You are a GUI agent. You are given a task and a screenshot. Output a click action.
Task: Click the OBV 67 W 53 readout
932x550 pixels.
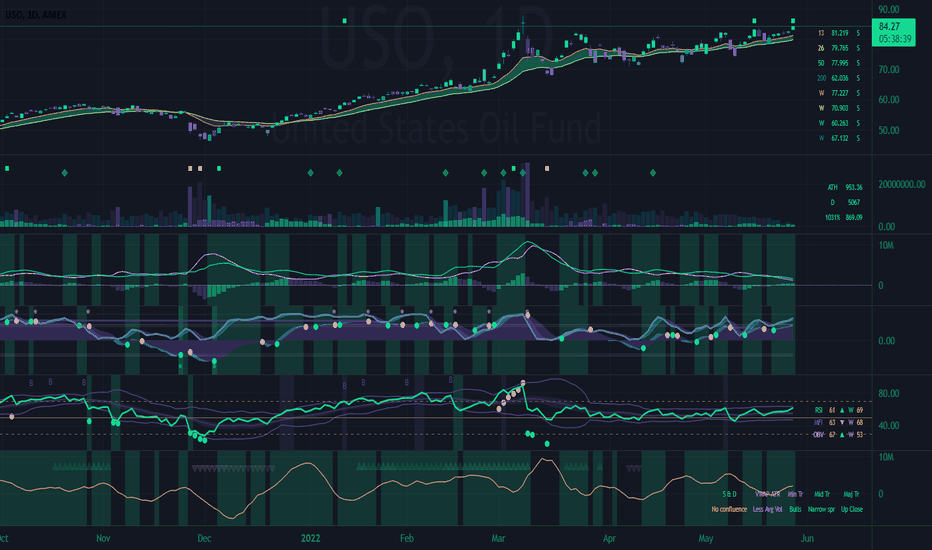[x=838, y=435]
